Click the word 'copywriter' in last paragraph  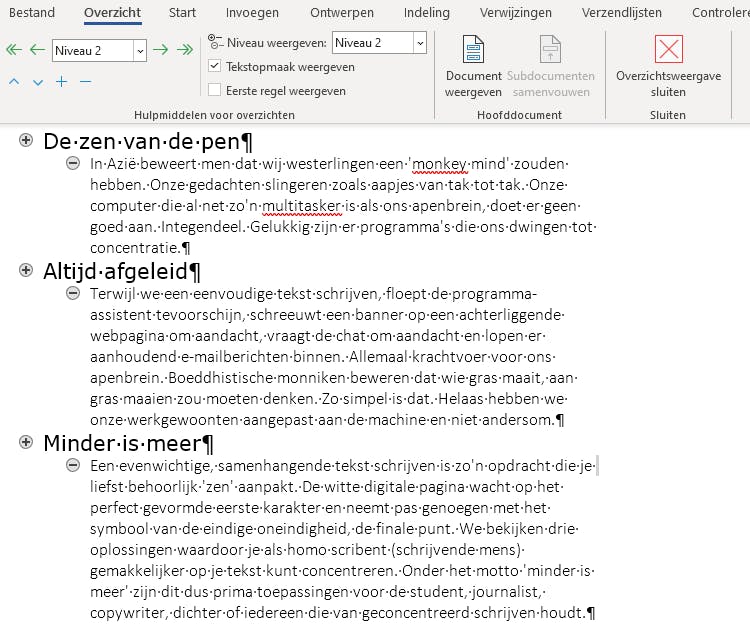(127, 613)
